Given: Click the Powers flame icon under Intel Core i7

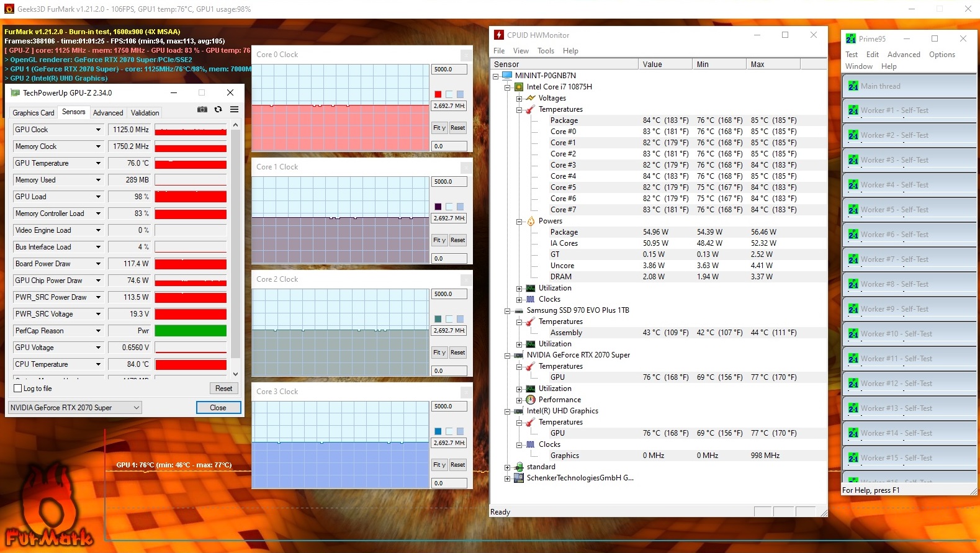Looking at the screenshot, I should (x=531, y=221).
